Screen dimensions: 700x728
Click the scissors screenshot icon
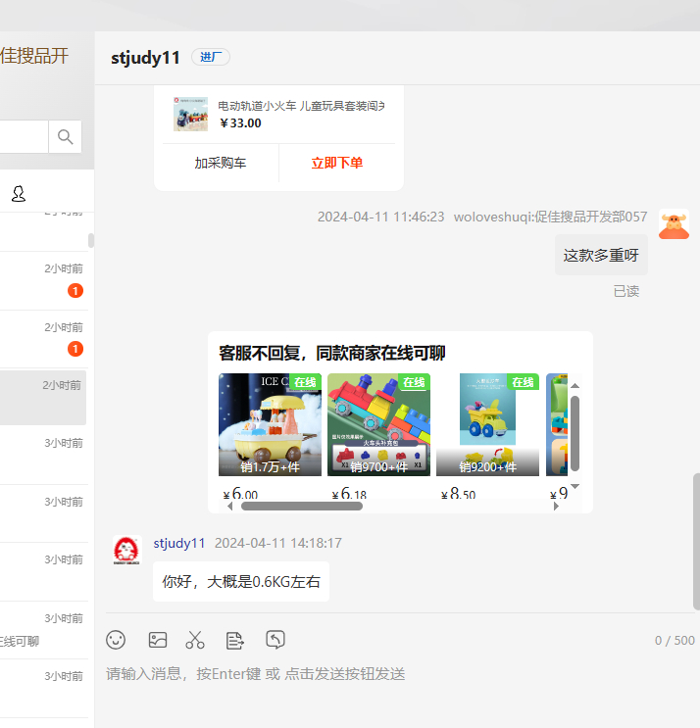[195, 640]
